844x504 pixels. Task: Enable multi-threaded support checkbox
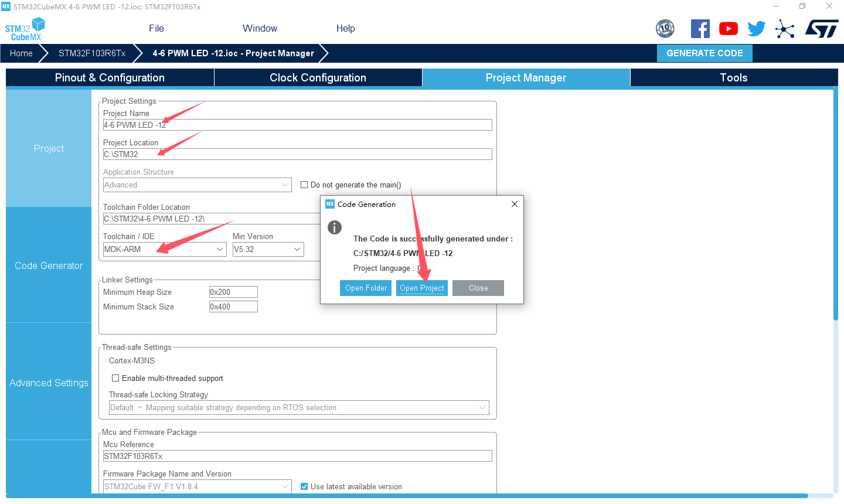coord(115,378)
